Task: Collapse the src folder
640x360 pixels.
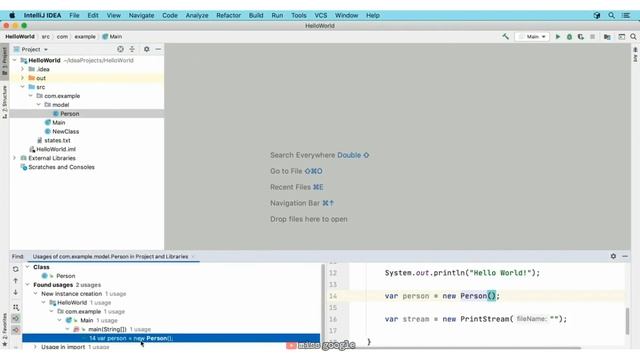Action: click(x=23, y=87)
